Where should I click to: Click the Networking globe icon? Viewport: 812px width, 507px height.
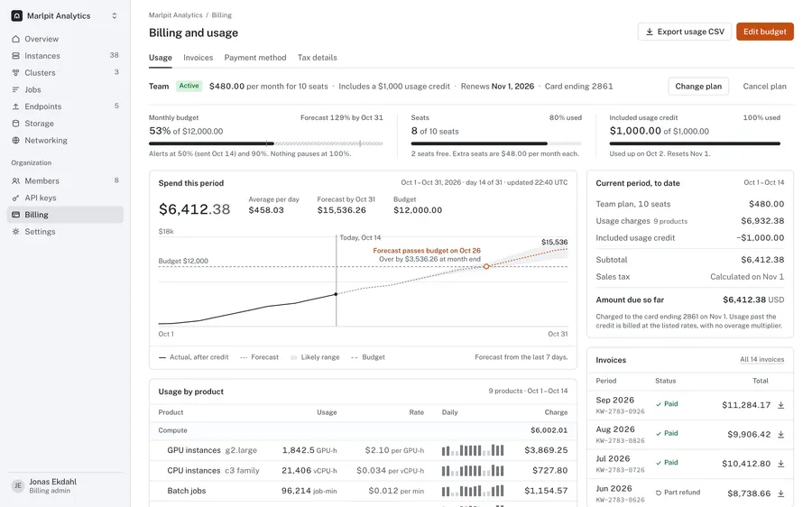click(15, 141)
